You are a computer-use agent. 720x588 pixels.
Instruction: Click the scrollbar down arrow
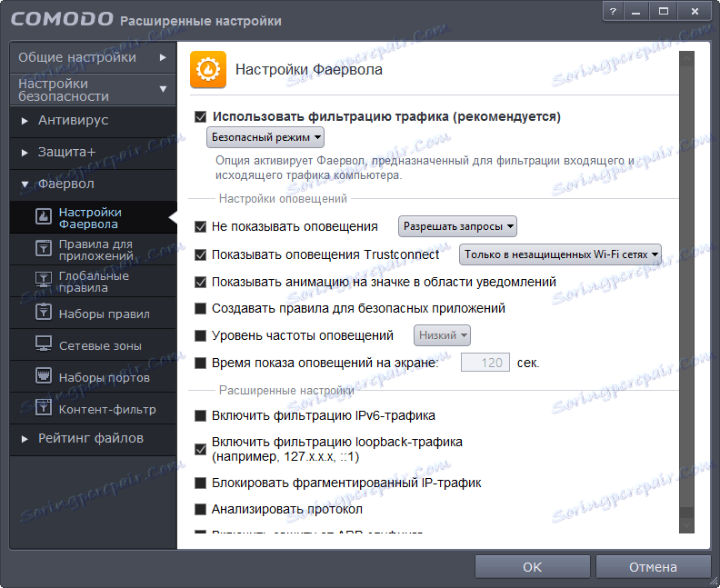(x=687, y=523)
